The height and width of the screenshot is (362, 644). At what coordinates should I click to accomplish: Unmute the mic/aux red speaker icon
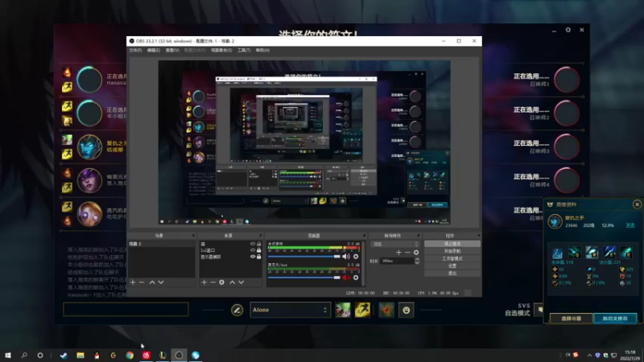coord(346,278)
